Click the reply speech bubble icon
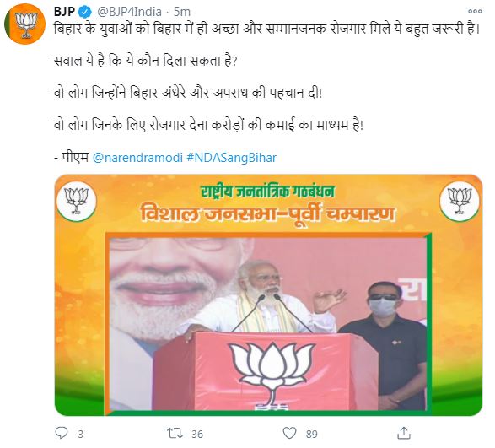 click(x=62, y=433)
